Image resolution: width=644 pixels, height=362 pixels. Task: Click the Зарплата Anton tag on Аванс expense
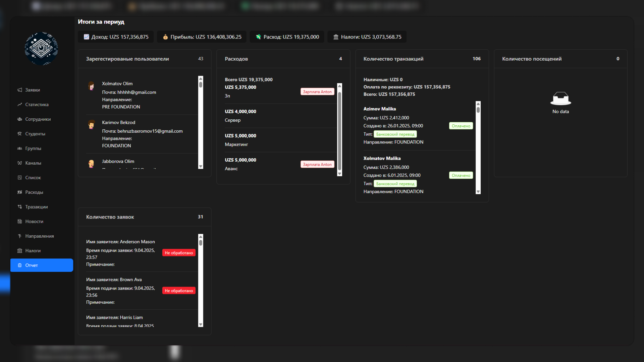tap(317, 165)
